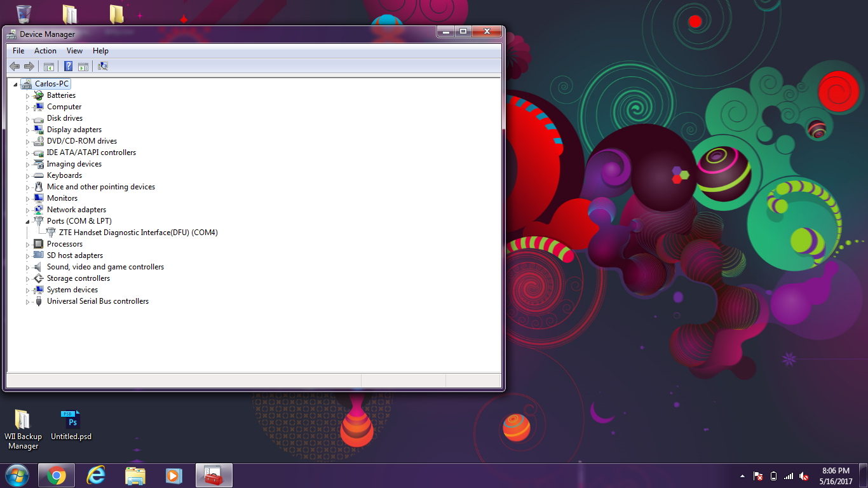The width and height of the screenshot is (868, 488).
Task: Click the Show/Hide Action Pane toolbar icon
Action: 83,66
